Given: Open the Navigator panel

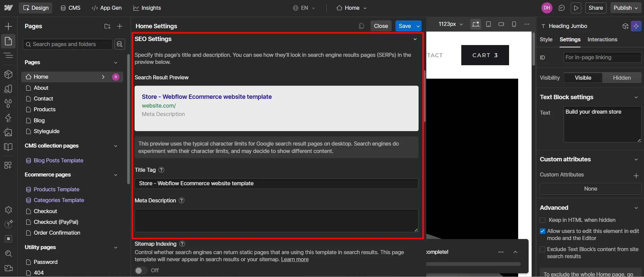Looking at the screenshot, I should point(8,55).
